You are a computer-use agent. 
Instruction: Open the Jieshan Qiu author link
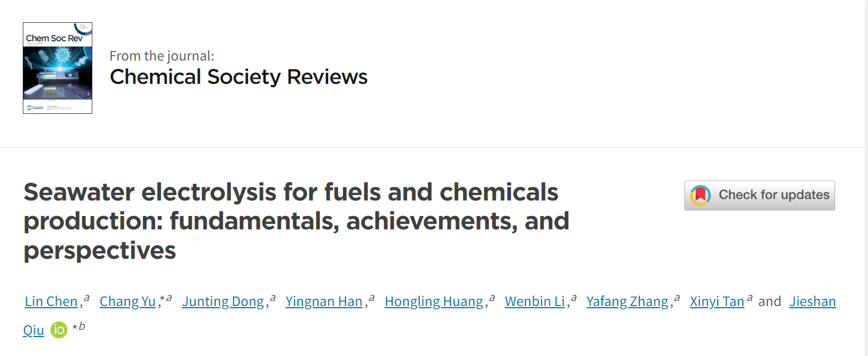(x=812, y=302)
